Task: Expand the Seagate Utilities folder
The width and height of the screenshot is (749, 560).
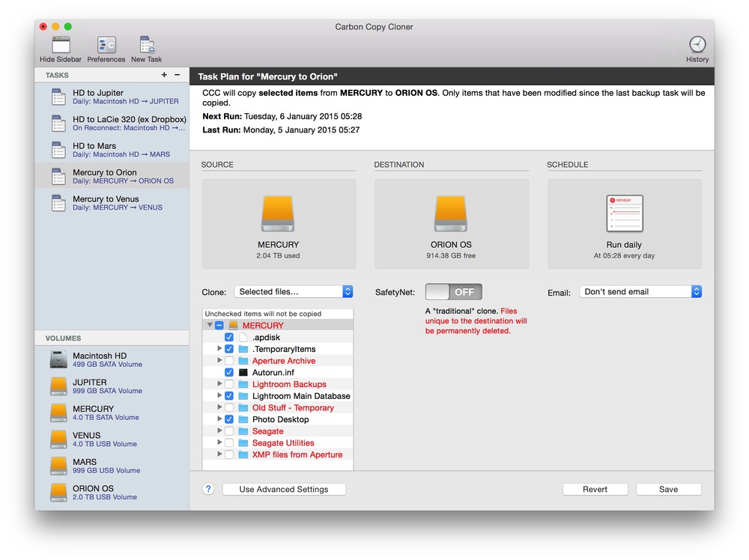Action: tap(219, 442)
